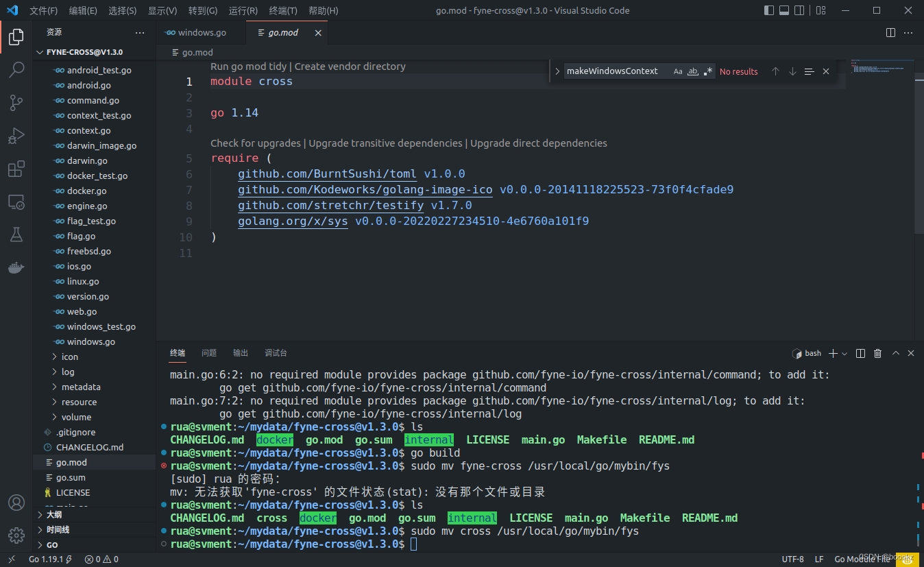This screenshot has height=567, width=924.
Task: Click the explorer more actions ellipsis
Action: [140, 32]
